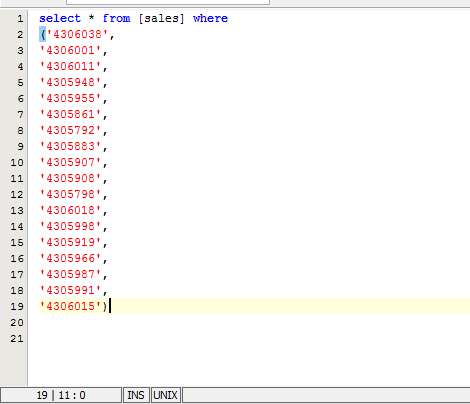The height and width of the screenshot is (404, 470).
Task: Click the value '4306001'
Action: (x=70, y=50)
